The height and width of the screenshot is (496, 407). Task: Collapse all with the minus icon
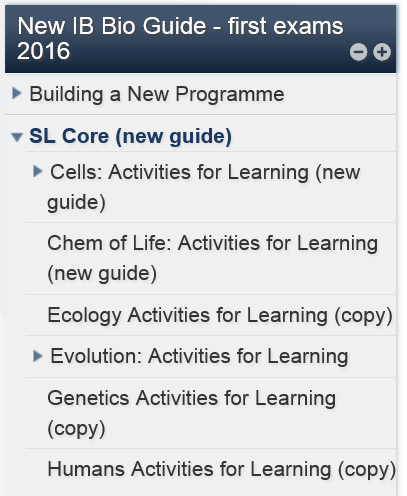(358, 52)
